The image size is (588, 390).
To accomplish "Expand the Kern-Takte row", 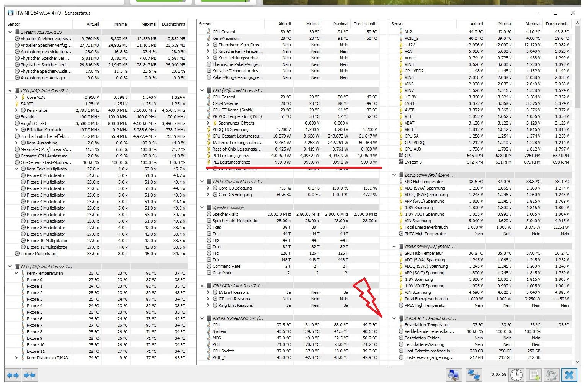I will click(16, 110).
